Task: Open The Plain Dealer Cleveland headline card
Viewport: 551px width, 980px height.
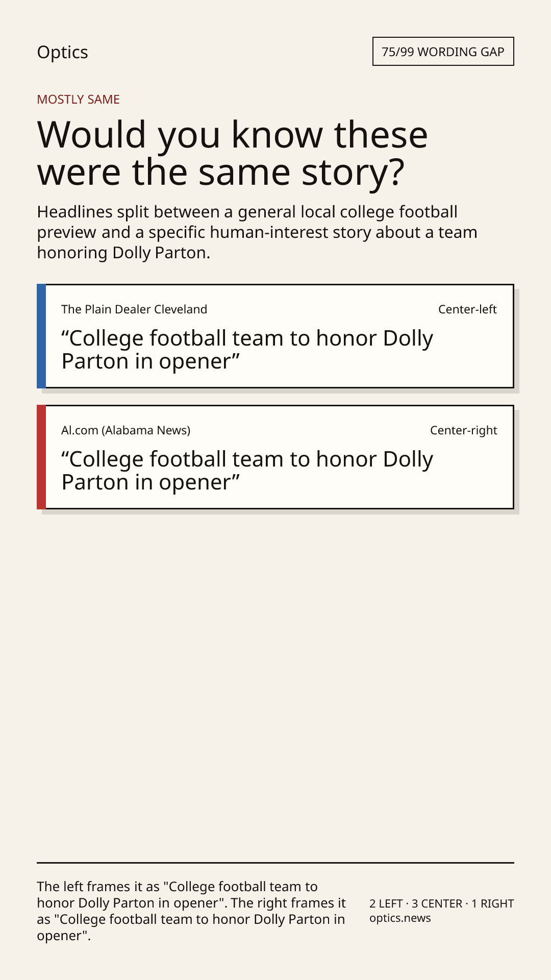Action: pyautogui.click(x=275, y=336)
